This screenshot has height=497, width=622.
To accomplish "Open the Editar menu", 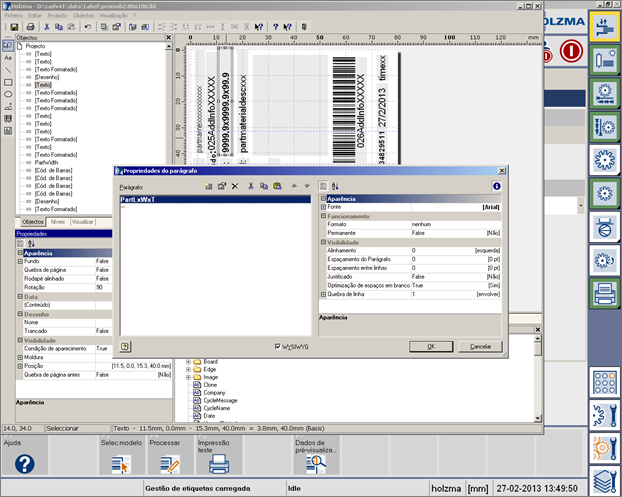I will click(x=35, y=16).
